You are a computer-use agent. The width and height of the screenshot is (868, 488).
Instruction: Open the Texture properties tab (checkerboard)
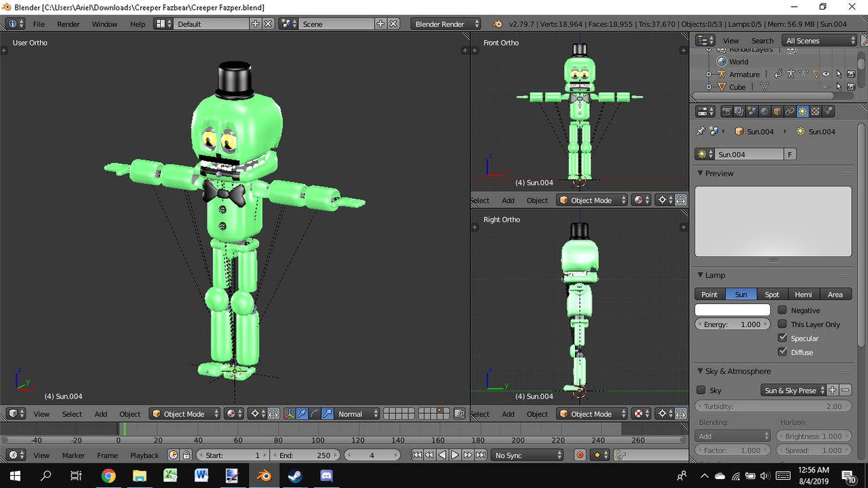(815, 111)
